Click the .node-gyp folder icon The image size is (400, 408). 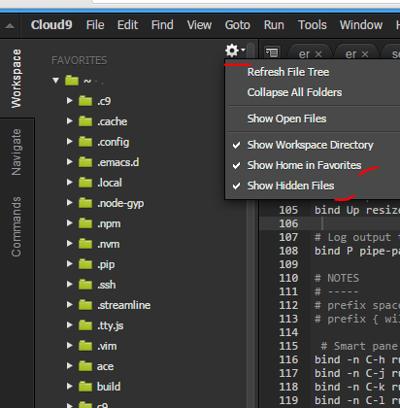85,203
